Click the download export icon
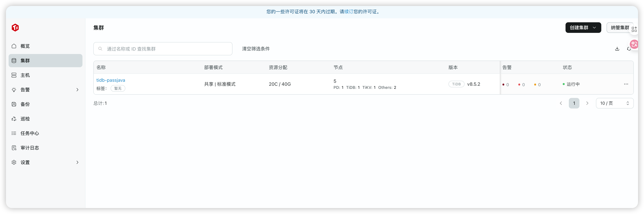Viewport: 644px width, 214px height. pyautogui.click(x=617, y=49)
